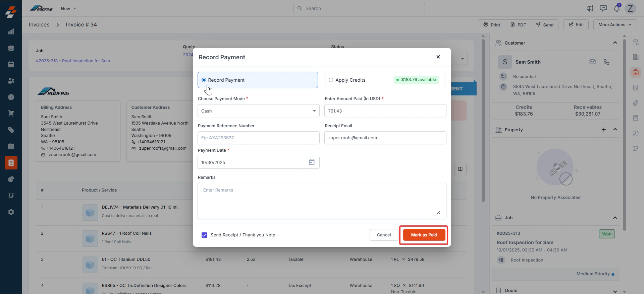Click the Receipt Email field

[x=385, y=138]
